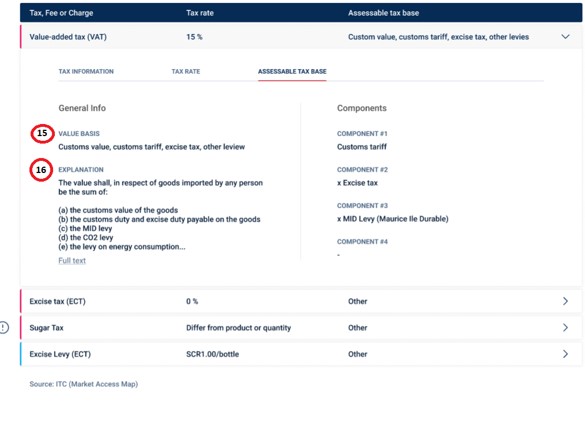Viewport: 585px width, 426px height.
Task: Open the Tax Rate tab
Action: tap(186, 71)
